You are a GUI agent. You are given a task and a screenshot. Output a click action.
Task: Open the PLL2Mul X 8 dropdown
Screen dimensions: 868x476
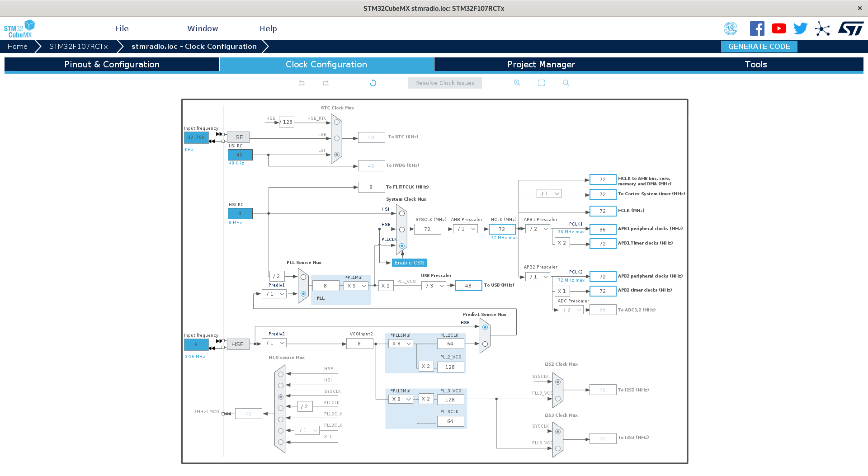pyautogui.click(x=401, y=344)
